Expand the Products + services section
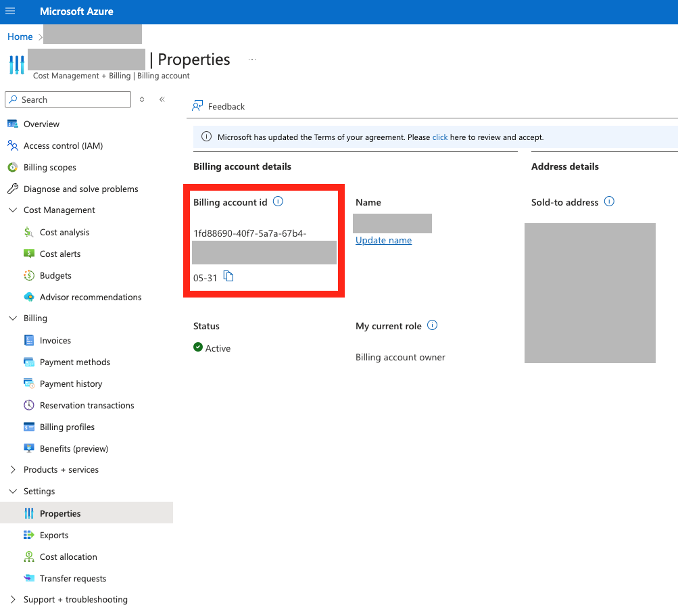 13,470
